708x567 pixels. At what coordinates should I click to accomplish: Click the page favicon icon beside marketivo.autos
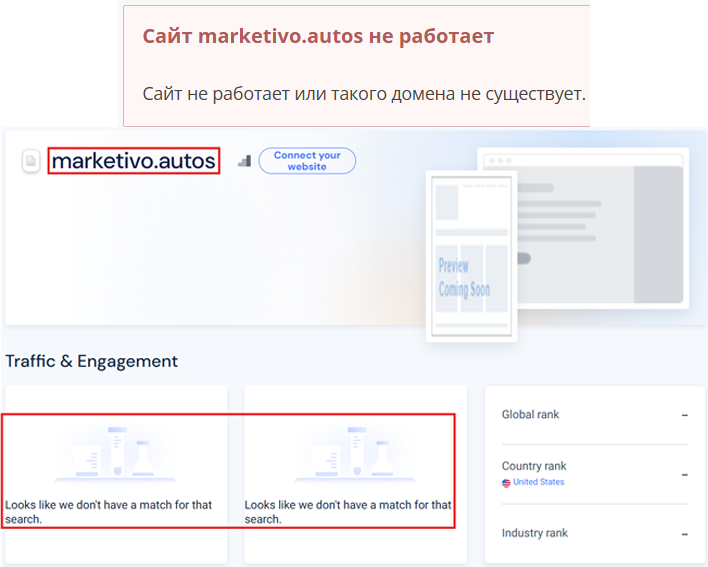(31, 161)
